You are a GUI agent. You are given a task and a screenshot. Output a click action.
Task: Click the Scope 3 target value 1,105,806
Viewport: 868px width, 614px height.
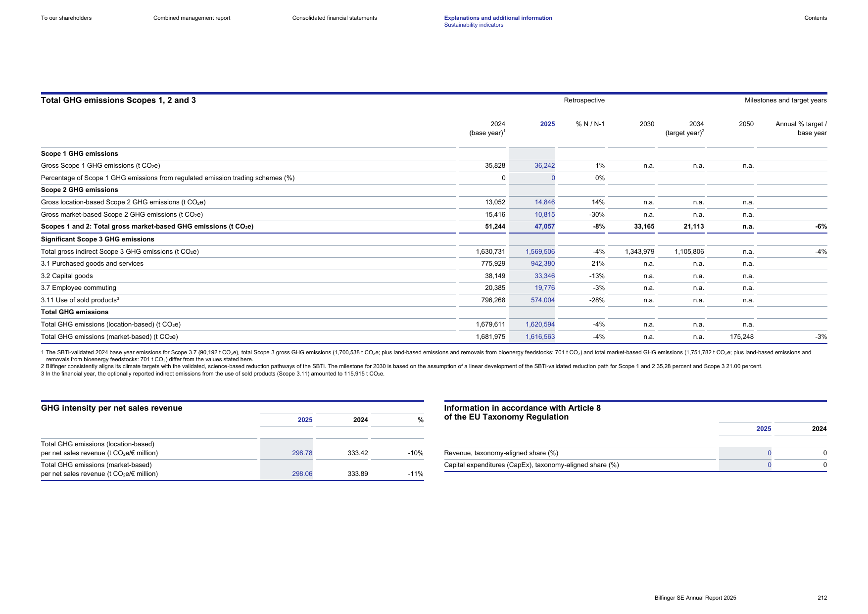point(689,252)
